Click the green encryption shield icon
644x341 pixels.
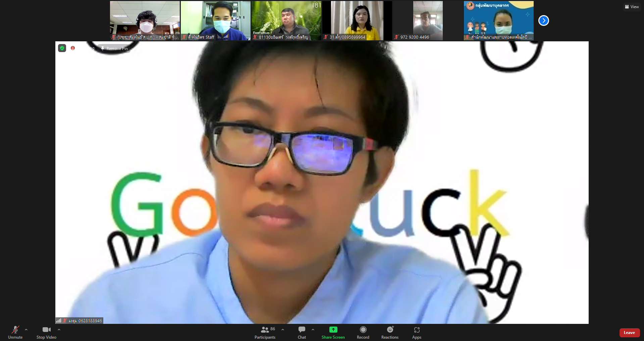click(62, 48)
